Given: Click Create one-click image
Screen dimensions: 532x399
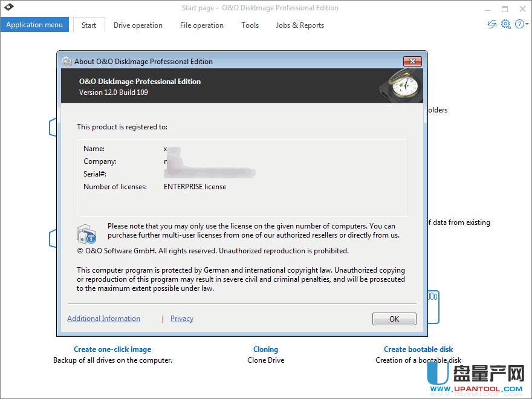Looking at the screenshot, I should [x=112, y=349].
